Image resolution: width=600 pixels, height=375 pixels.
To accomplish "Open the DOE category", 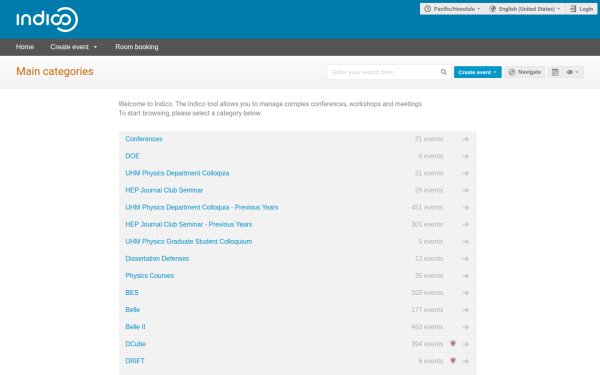I will pos(132,156).
